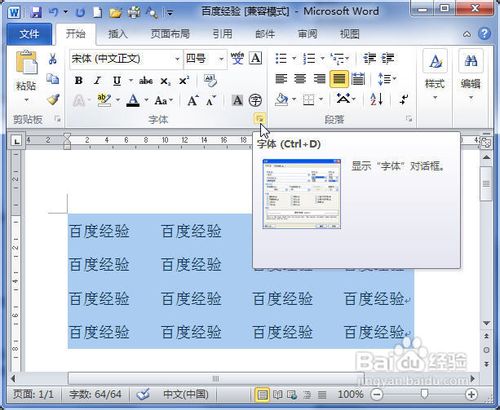Open the font name dropdown
500x410 pixels.
tap(177, 59)
